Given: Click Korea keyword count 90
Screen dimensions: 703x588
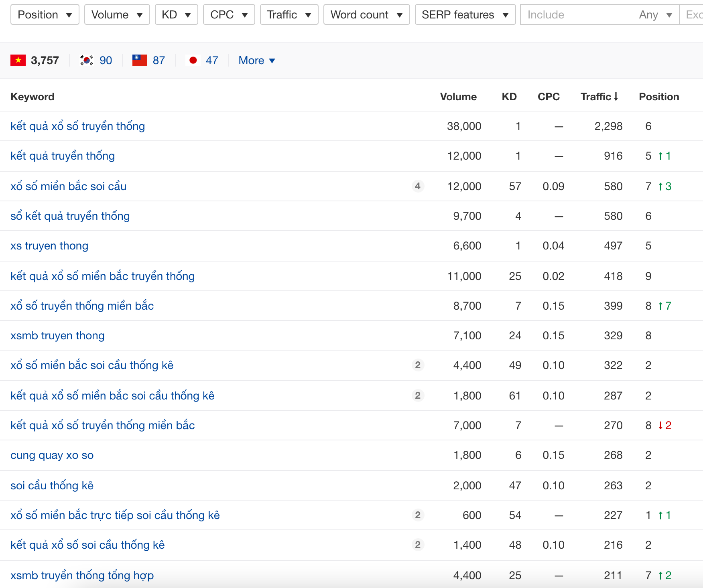Looking at the screenshot, I should point(106,60).
